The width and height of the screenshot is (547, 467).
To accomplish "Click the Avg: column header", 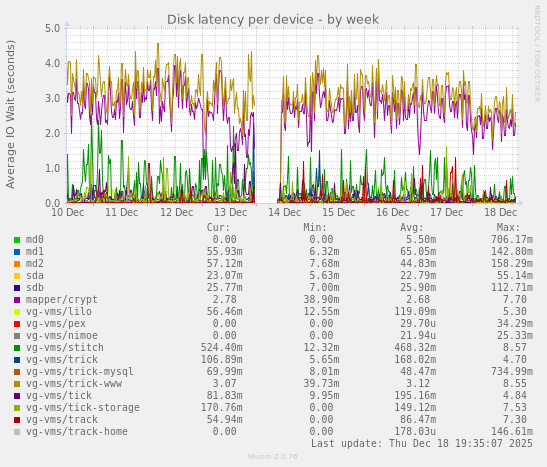I will [412, 228].
